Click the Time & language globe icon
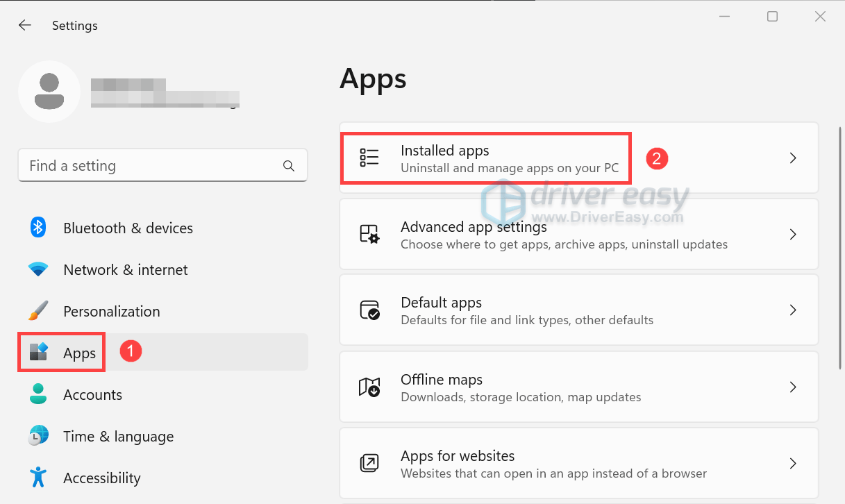Image resolution: width=845 pixels, height=504 pixels. pyautogui.click(x=37, y=436)
